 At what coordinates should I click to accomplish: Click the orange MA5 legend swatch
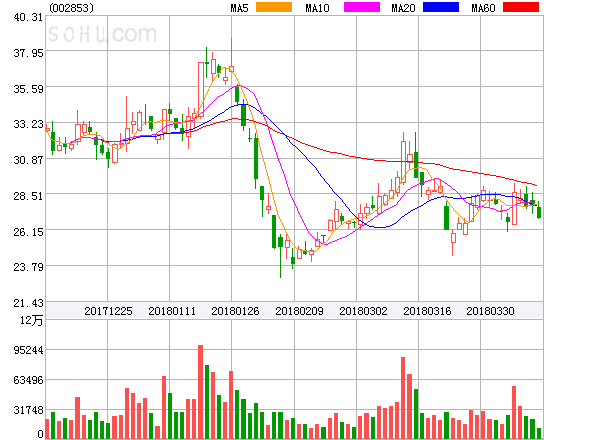(x=274, y=7)
